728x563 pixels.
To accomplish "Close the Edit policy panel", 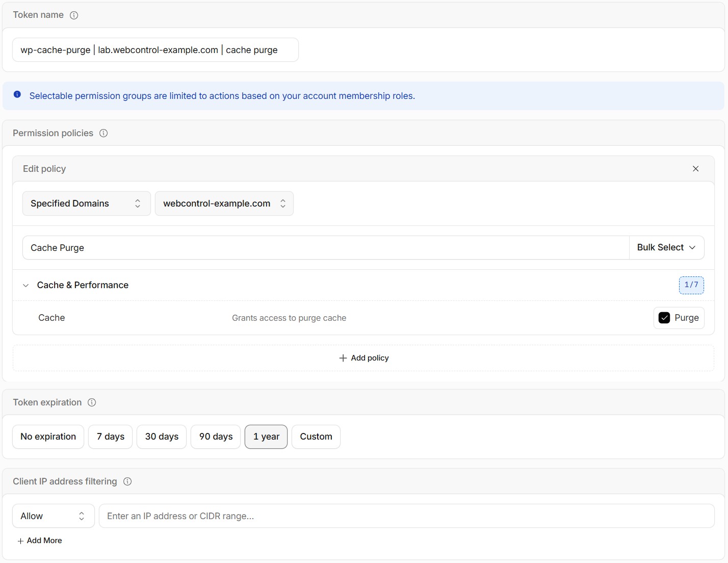I will tap(695, 169).
